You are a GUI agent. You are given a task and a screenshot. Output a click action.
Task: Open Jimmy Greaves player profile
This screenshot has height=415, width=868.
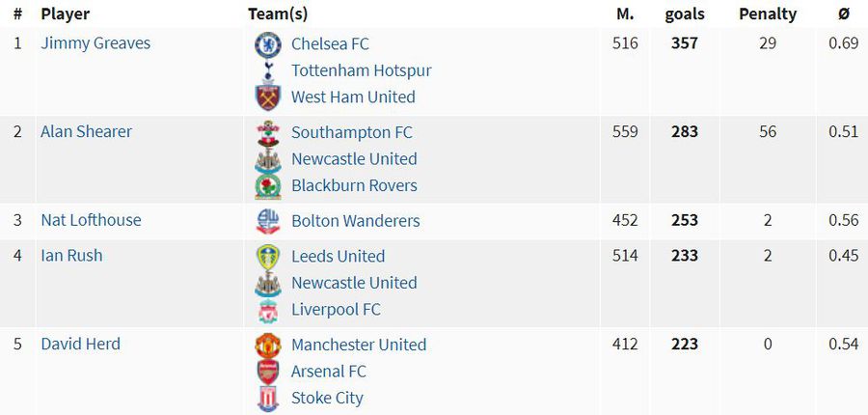click(95, 43)
